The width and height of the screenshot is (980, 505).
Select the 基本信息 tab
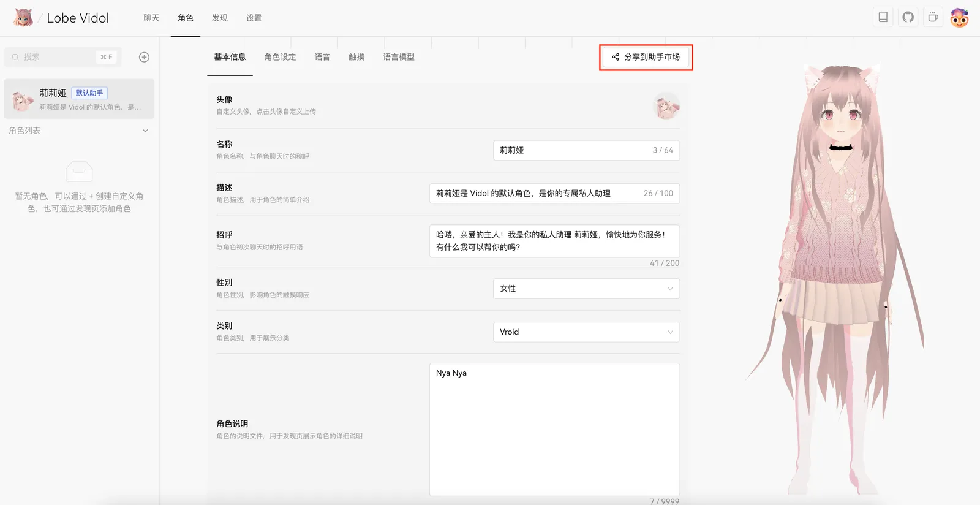(230, 57)
